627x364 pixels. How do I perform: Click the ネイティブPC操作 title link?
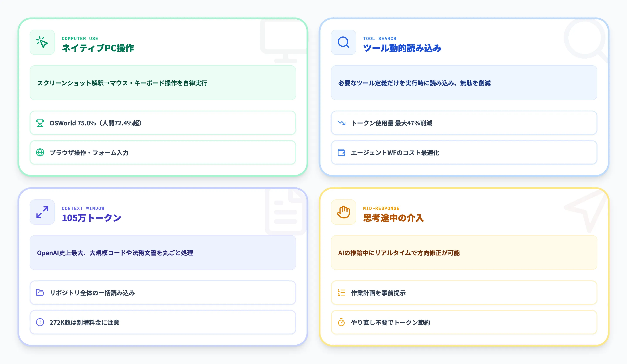(98, 49)
